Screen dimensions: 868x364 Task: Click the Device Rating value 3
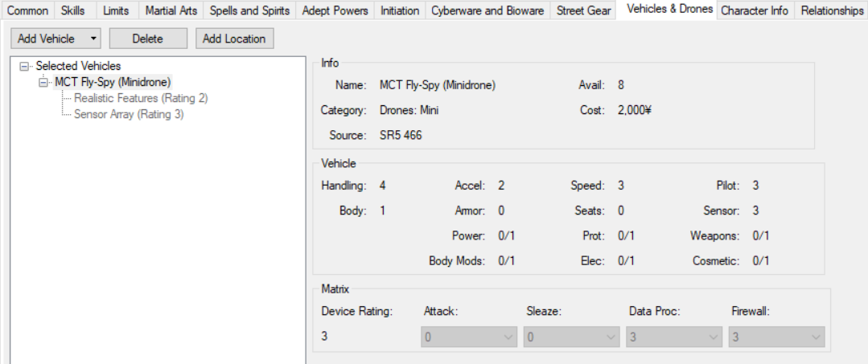click(325, 337)
